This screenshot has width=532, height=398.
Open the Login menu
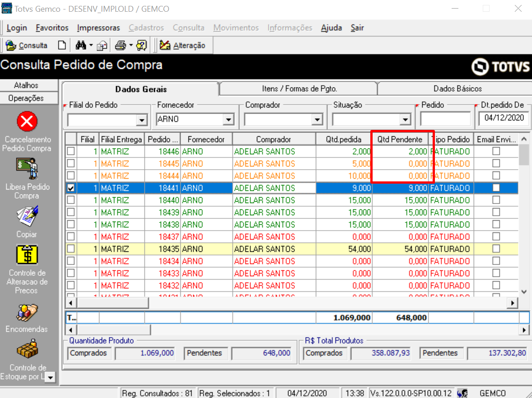tap(17, 28)
